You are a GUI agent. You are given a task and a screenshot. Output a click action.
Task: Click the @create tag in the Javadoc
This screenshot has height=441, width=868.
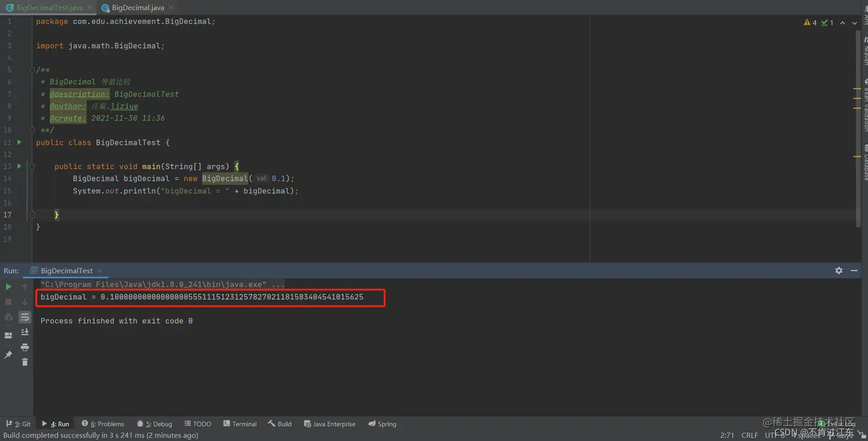click(x=68, y=118)
